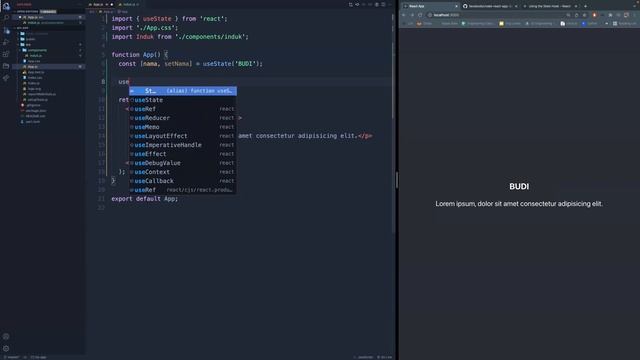The width and height of the screenshot is (640, 360).
Task: Click browser back arrow button
Action: 404,15
